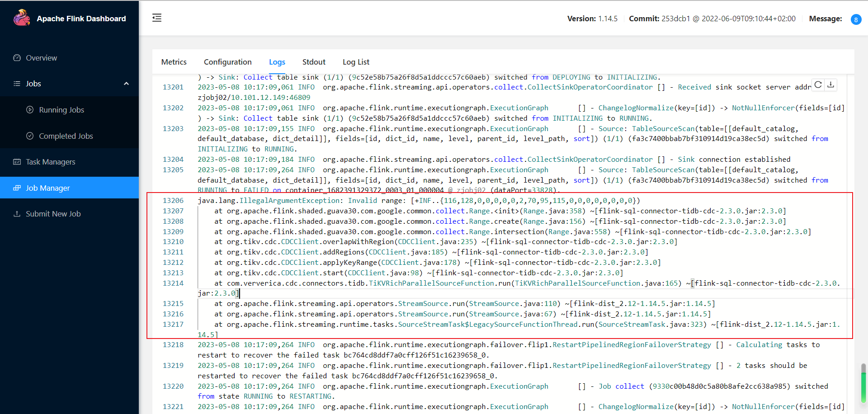Select Job Manager menu item
This screenshot has width=868, height=414.
tap(69, 188)
